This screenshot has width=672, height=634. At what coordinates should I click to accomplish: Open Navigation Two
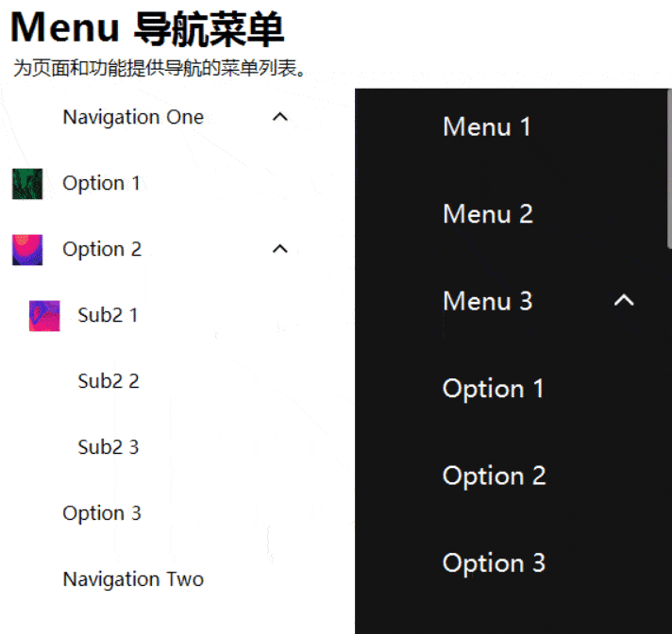[x=133, y=579]
